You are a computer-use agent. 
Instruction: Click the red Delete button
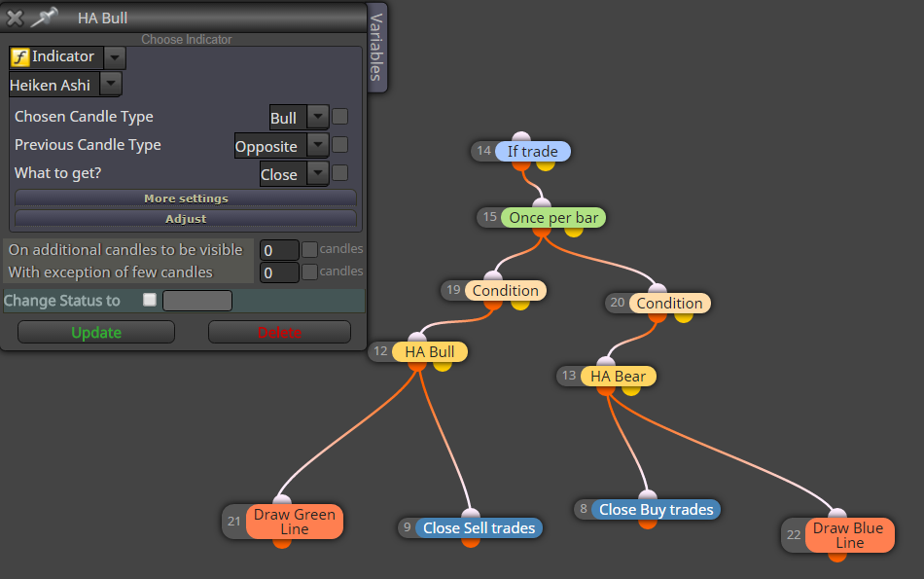coord(279,332)
